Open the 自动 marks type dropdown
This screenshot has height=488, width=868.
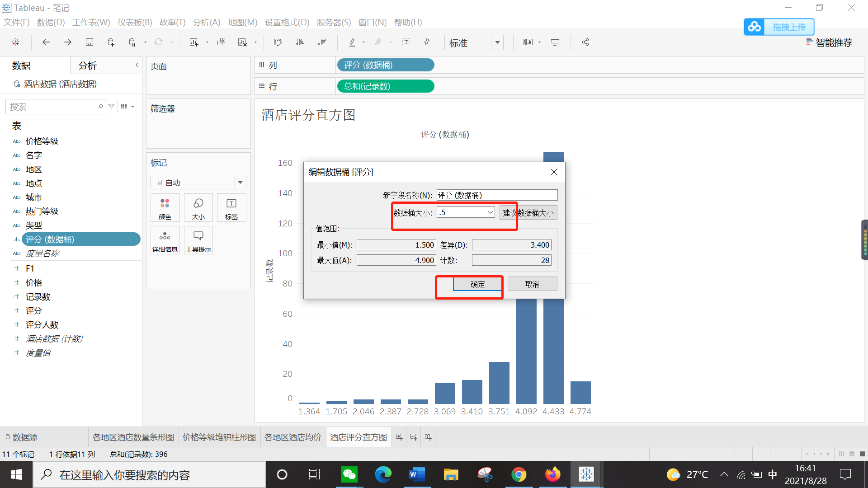click(x=240, y=182)
